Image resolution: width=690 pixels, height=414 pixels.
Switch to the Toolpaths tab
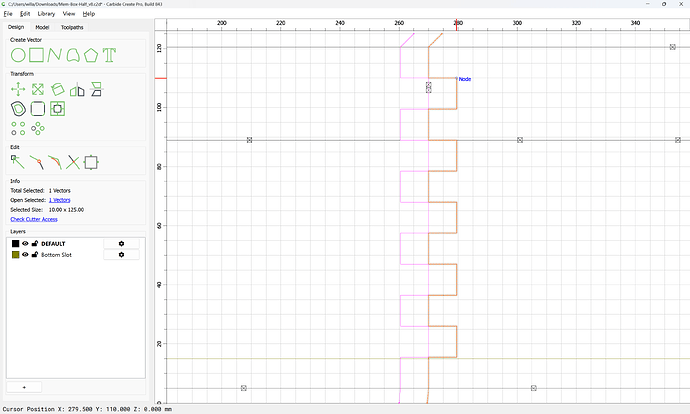point(72,27)
